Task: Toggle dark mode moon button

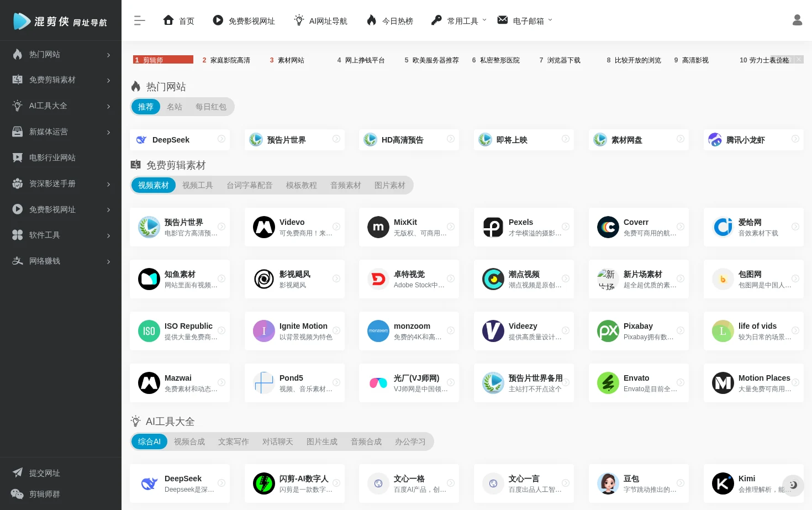Action: click(x=793, y=485)
